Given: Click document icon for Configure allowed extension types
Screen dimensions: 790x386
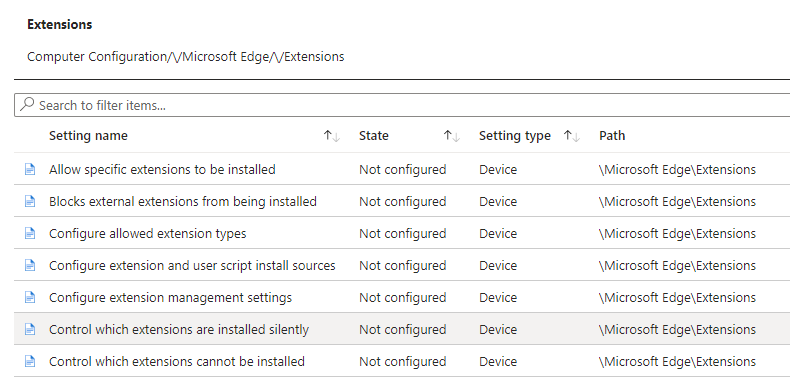Looking at the screenshot, I should pyautogui.click(x=30, y=233).
